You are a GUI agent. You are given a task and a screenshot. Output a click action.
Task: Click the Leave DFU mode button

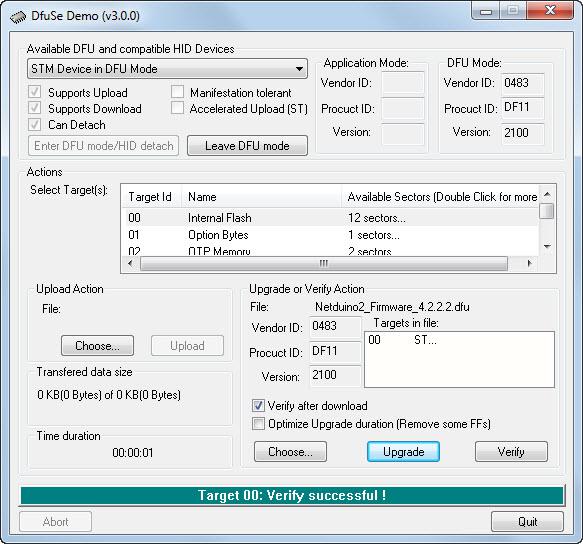click(x=247, y=145)
